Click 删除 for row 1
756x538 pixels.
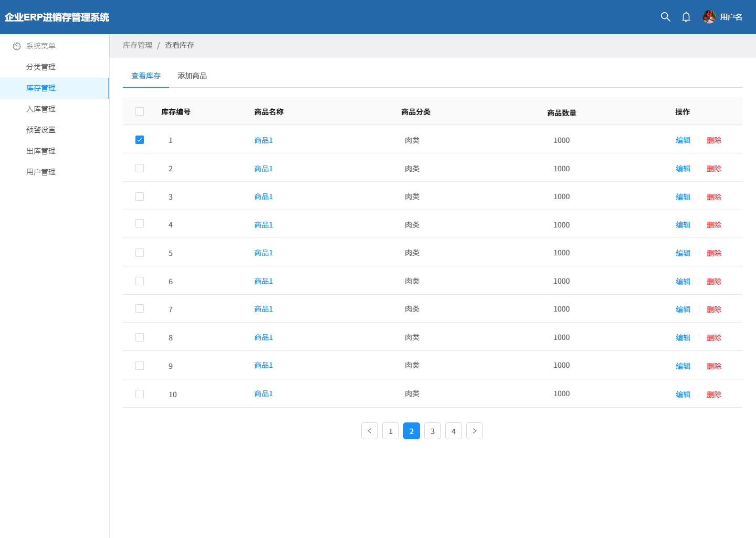point(714,140)
